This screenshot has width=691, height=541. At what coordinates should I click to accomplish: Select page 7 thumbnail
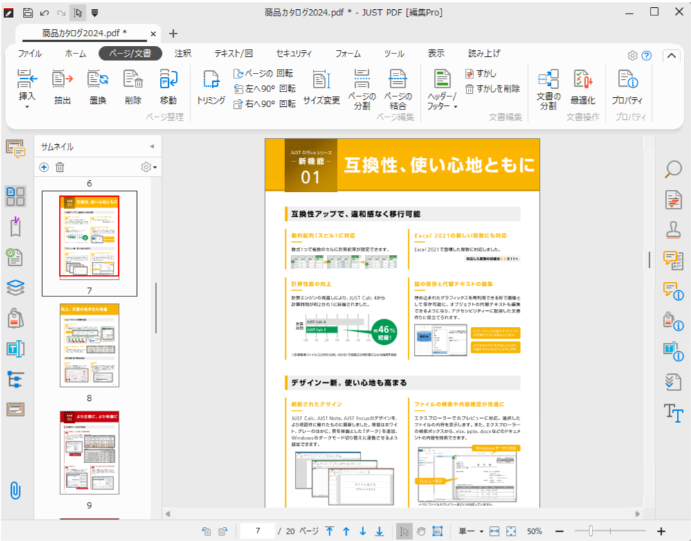point(89,237)
